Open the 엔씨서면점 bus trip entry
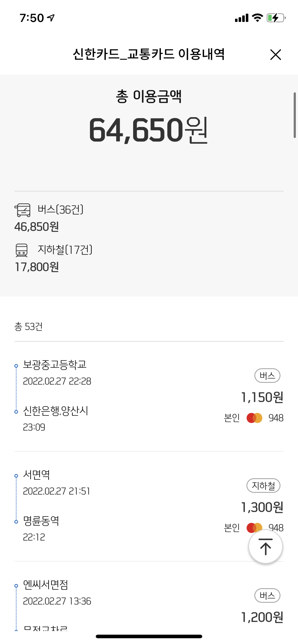The image size is (298, 644). pyautogui.click(x=45, y=585)
